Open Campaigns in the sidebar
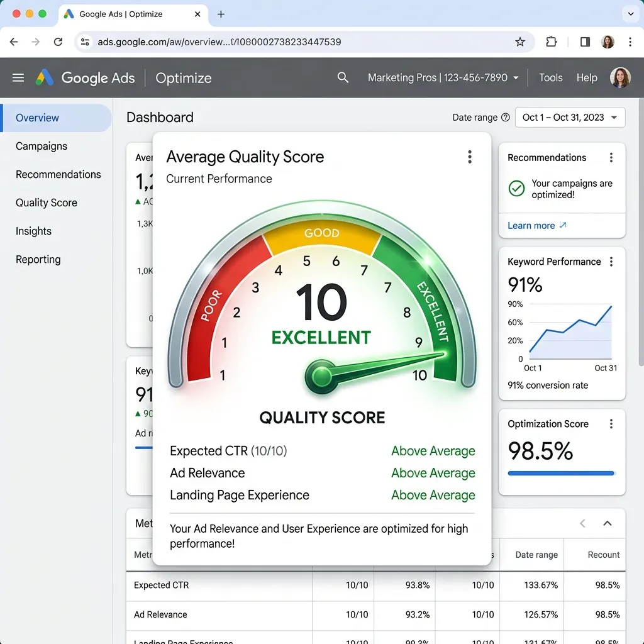 (42, 146)
